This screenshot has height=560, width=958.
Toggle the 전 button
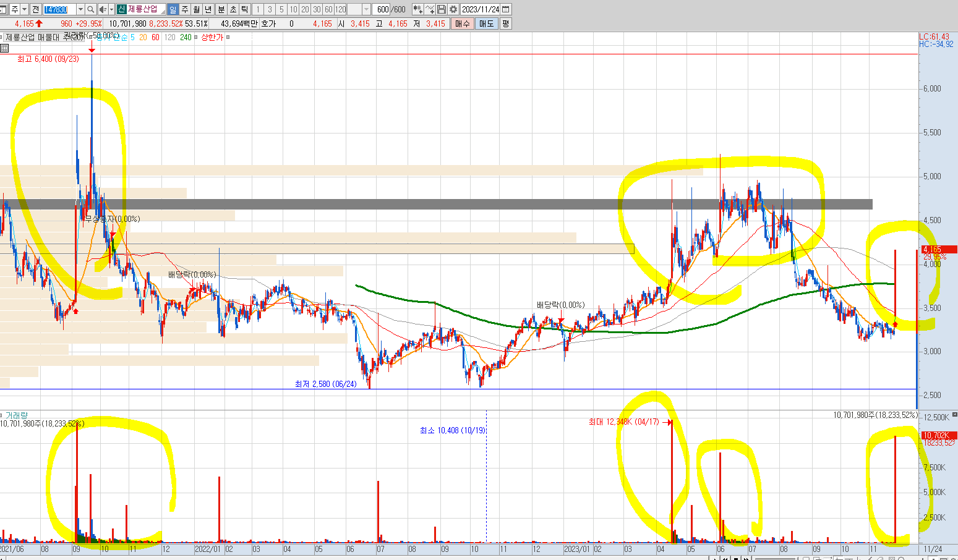[x=35, y=9]
